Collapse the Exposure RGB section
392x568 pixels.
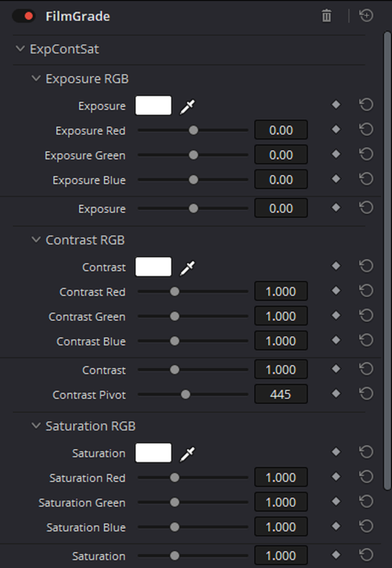tap(36, 78)
